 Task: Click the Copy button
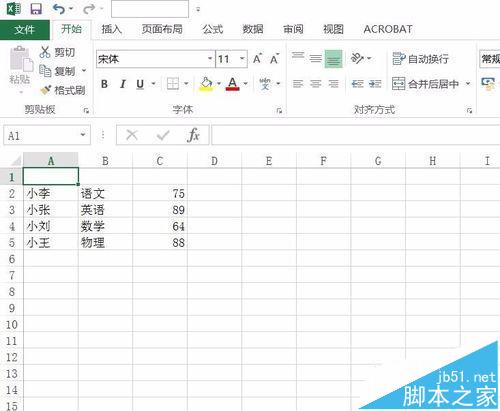click(x=57, y=71)
